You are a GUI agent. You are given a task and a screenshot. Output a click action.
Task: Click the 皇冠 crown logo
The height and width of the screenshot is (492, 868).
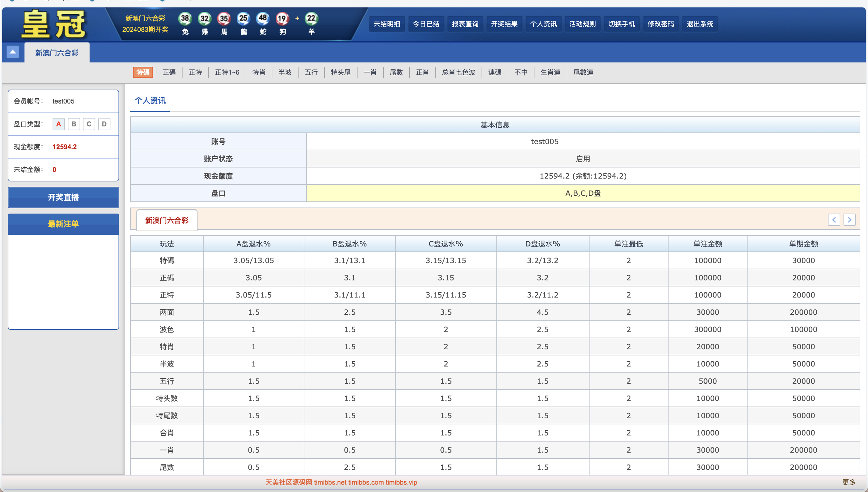tap(53, 24)
